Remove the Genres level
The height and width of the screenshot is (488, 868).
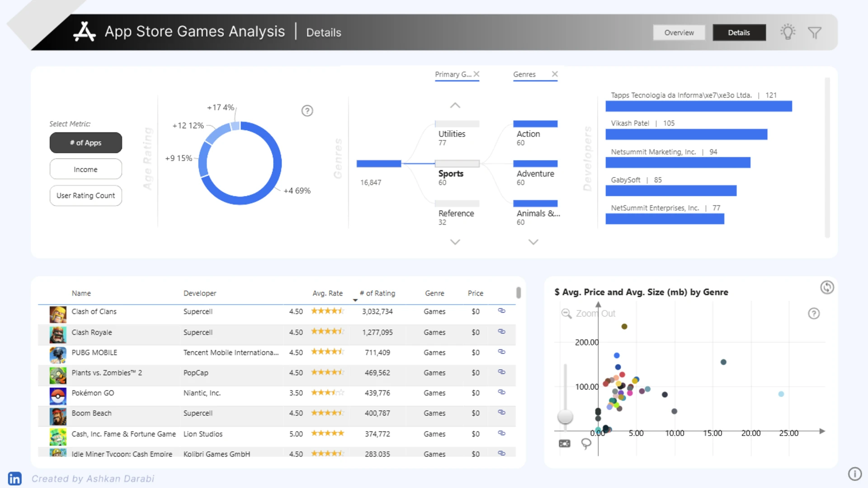[x=555, y=74]
